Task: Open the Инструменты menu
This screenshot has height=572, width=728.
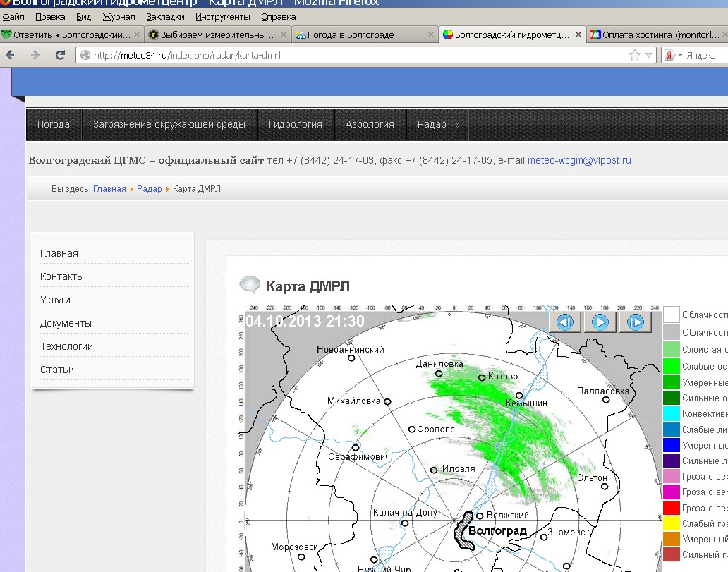Action: (222, 17)
